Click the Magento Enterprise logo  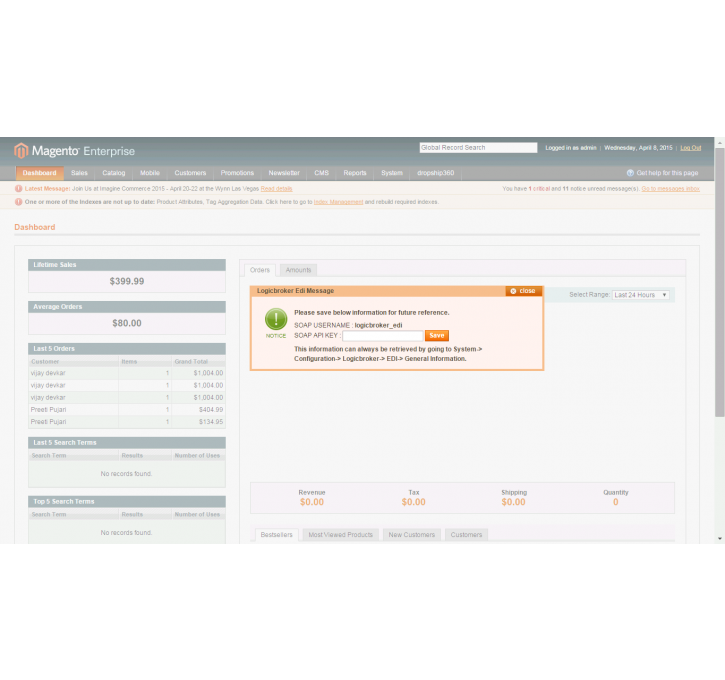(x=74, y=151)
